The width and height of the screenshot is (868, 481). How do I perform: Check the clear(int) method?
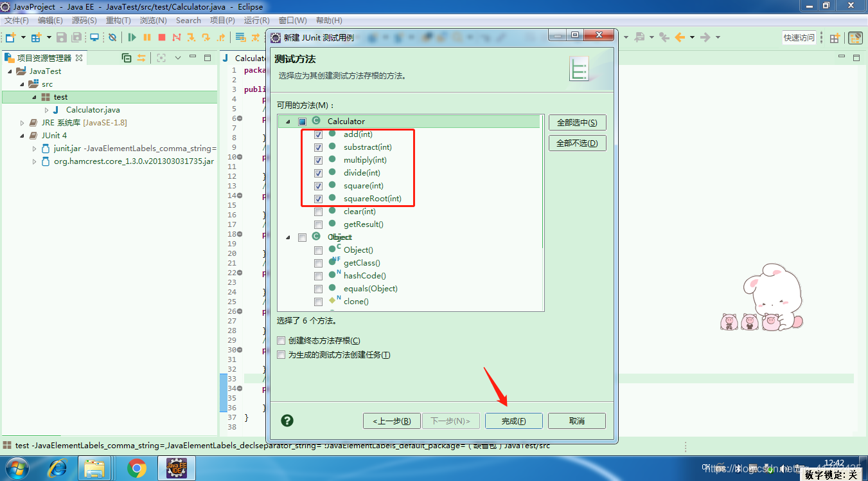pyautogui.click(x=318, y=212)
